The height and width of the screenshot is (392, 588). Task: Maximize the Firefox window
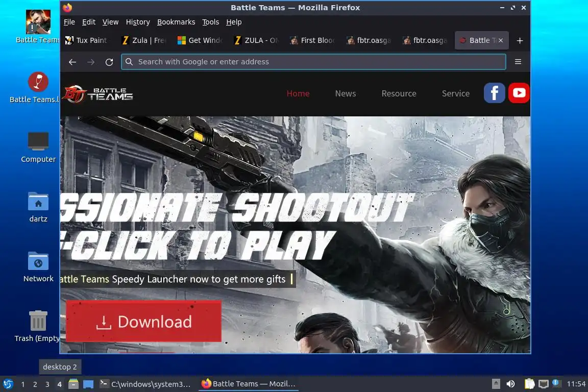click(512, 8)
